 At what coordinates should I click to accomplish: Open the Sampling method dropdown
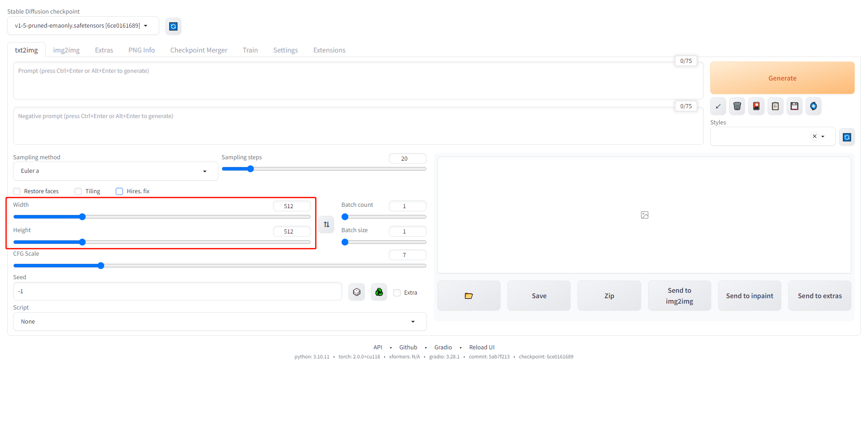tap(115, 171)
